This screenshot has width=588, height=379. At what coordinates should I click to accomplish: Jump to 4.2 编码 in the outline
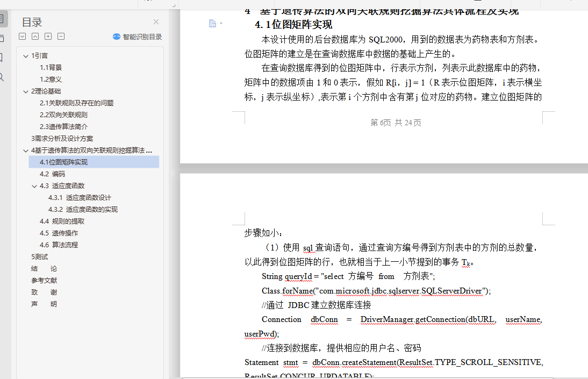coord(52,174)
